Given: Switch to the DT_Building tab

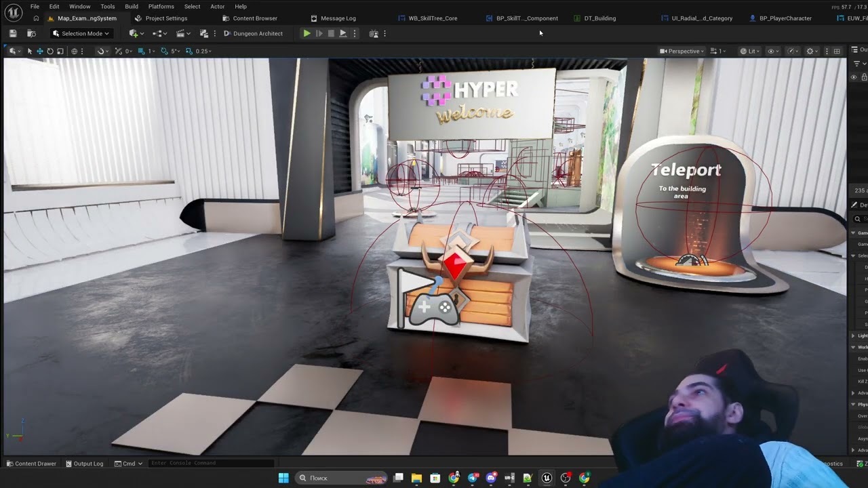Looking at the screenshot, I should pyautogui.click(x=595, y=18).
